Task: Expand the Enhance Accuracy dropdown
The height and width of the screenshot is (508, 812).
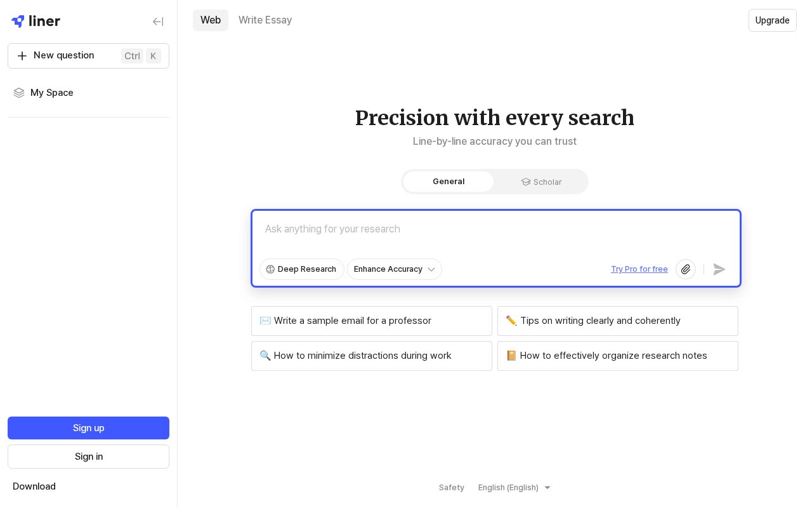Action: pyautogui.click(x=395, y=269)
